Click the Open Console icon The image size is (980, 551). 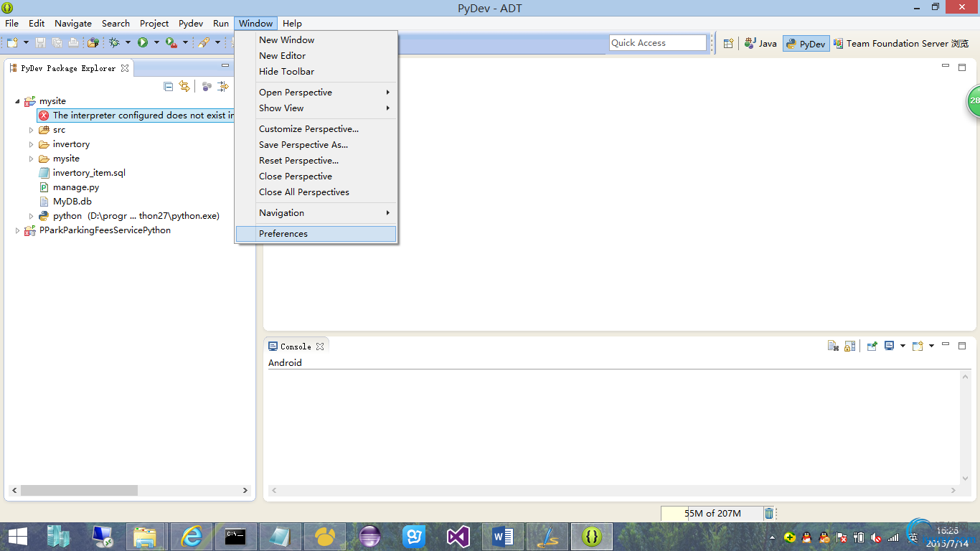pyautogui.click(x=918, y=346)
